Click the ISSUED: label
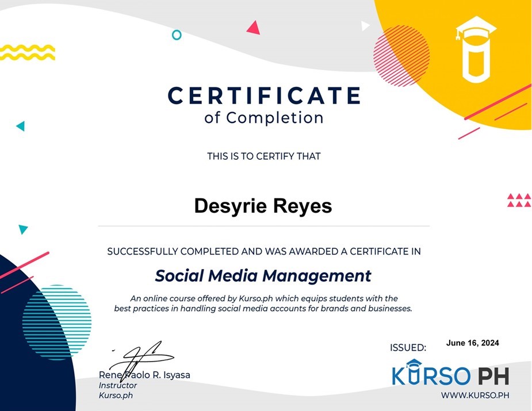Screen dimensions: 532x411 pyautogui.click(x=408, y=348)
